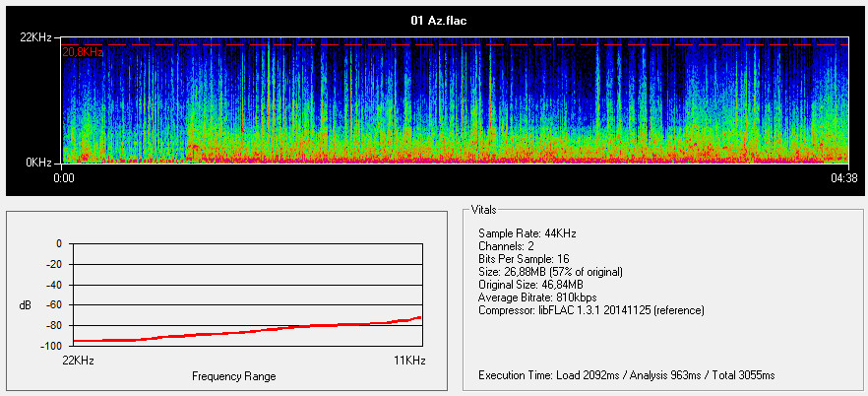Click the red 20.8KHz cutoff label

pyautogui.click(x=82, y=51)
